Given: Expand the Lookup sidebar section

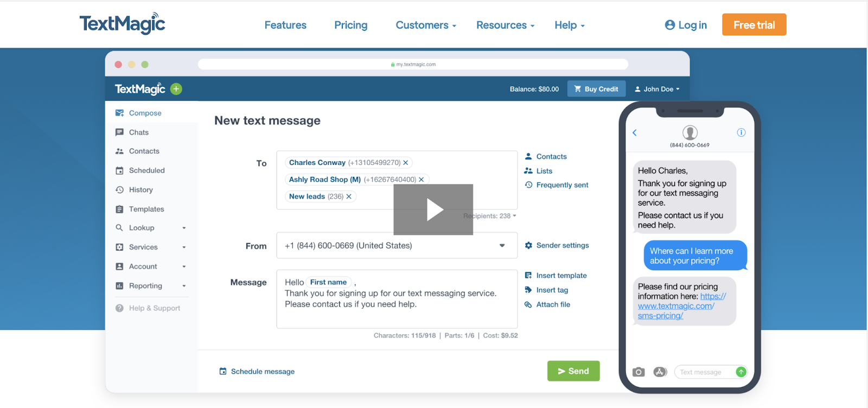Looking at the screenshot, I should click(x=151, y=228).
